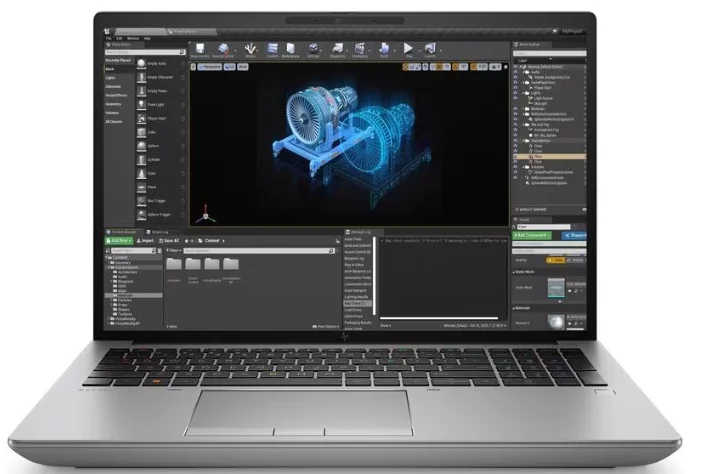Image resolution: width=704 pixels, height=474 pixels.
Task: Toggle visibility eye for Atmospheric Fog
Action: pos(515,129)
